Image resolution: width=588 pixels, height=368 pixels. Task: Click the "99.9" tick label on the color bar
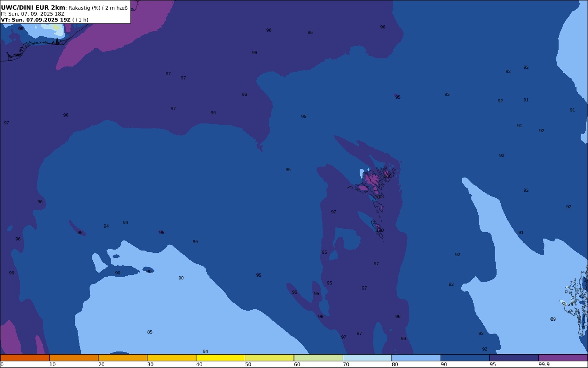coord(544,364)
